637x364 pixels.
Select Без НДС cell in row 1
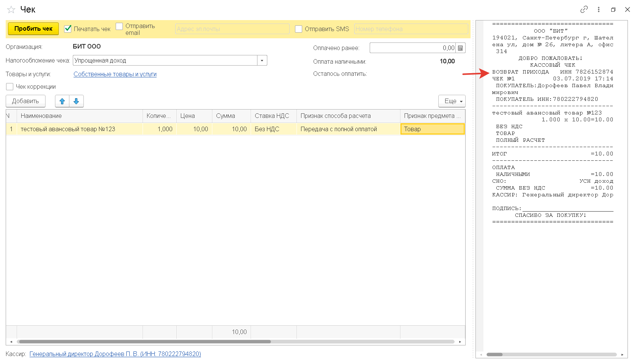point(274,129)
